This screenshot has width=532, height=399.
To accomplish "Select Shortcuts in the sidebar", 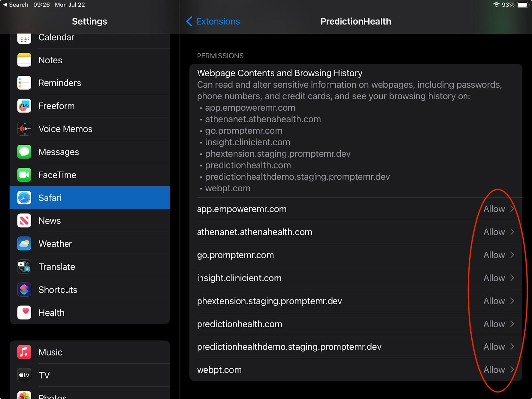I will click(90, 289).
